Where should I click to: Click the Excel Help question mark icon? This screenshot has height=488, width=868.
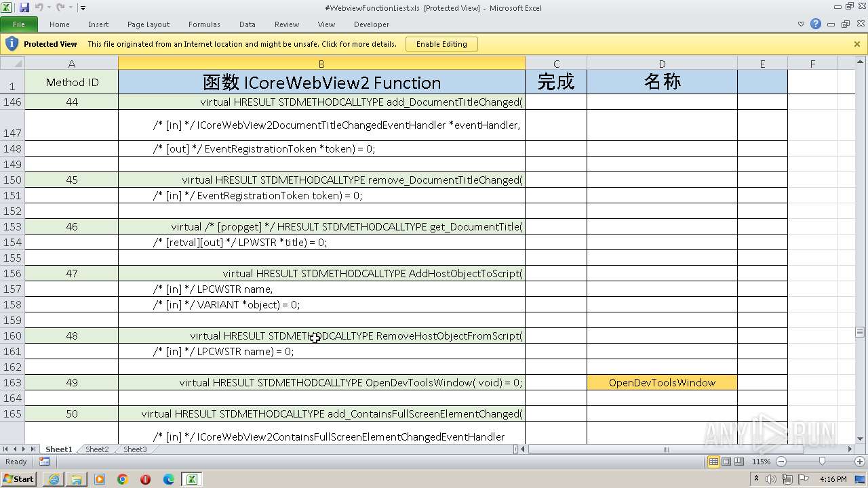pos(816,24)
